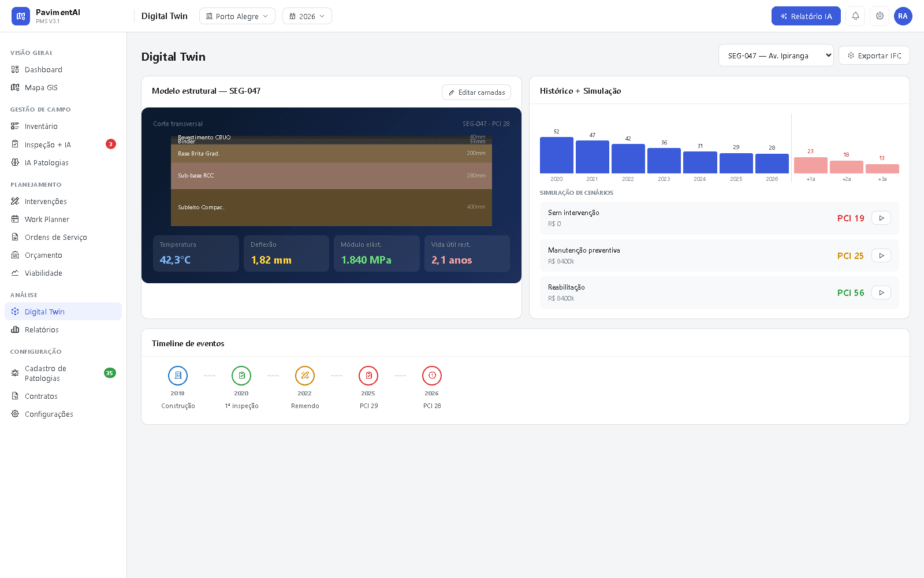Viewport: 924px width, 578px height.
Task: Click the Digital Twin sidebar icon
Action: pos(15,312)
